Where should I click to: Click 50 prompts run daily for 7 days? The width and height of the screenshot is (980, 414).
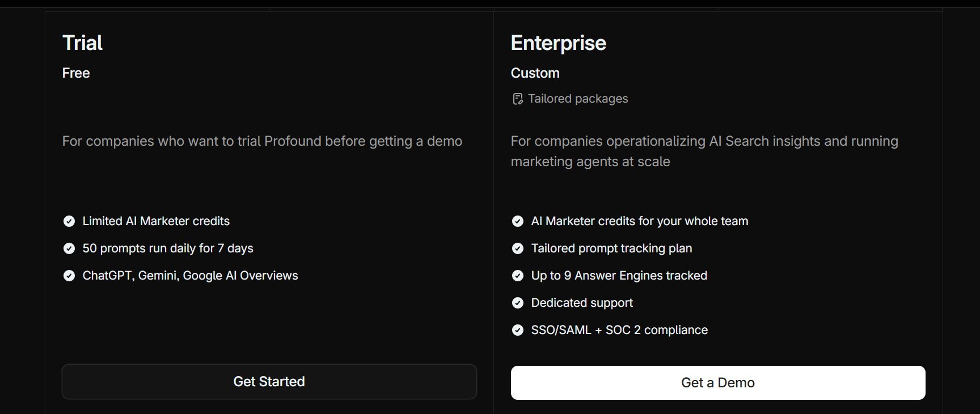coord(168,248)
